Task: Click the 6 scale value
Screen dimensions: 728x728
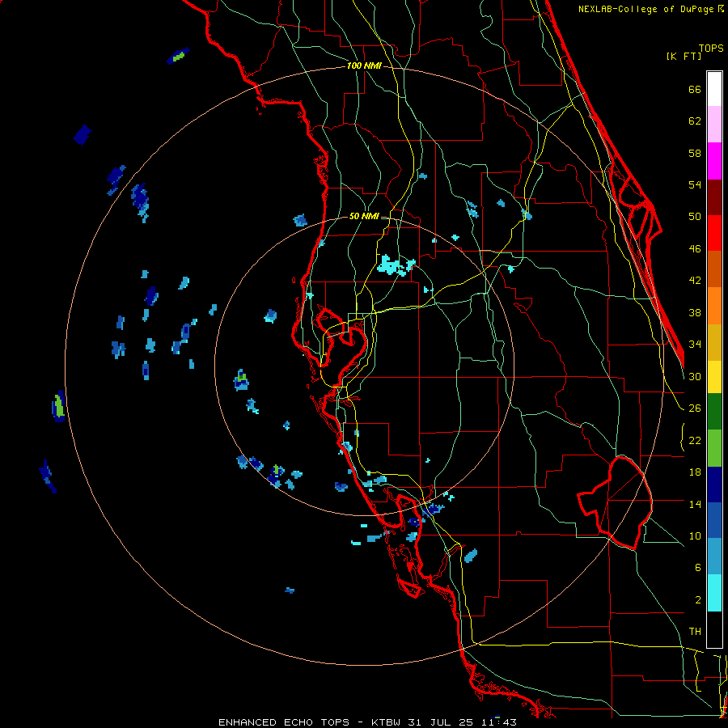Action: (698, 567)
